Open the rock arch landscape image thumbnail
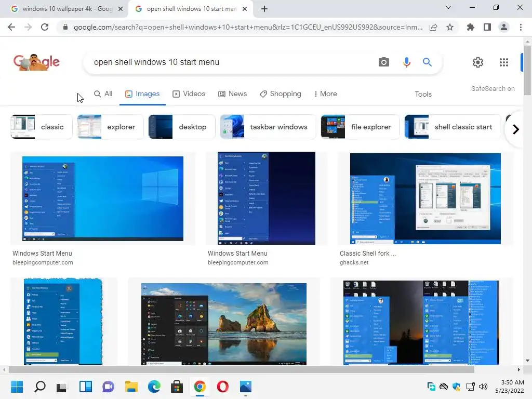This screenshot has width=532, height=399. 224,324
